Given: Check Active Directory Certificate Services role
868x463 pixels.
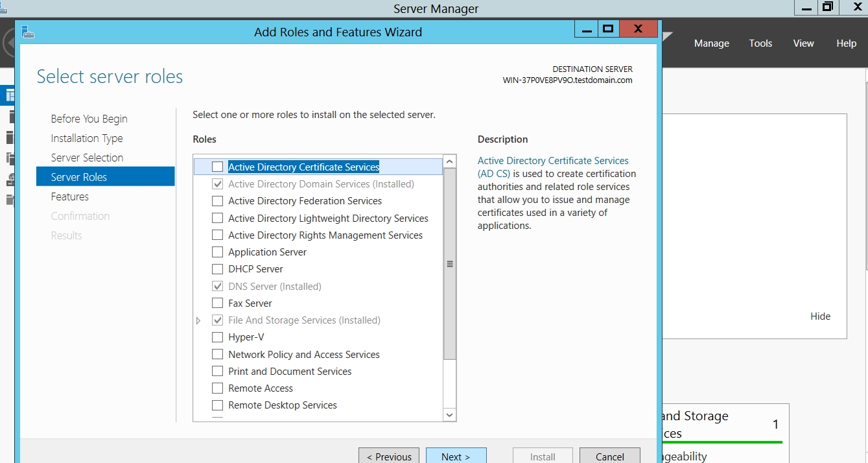Looking at the screenshot, I should coord(217,167).
